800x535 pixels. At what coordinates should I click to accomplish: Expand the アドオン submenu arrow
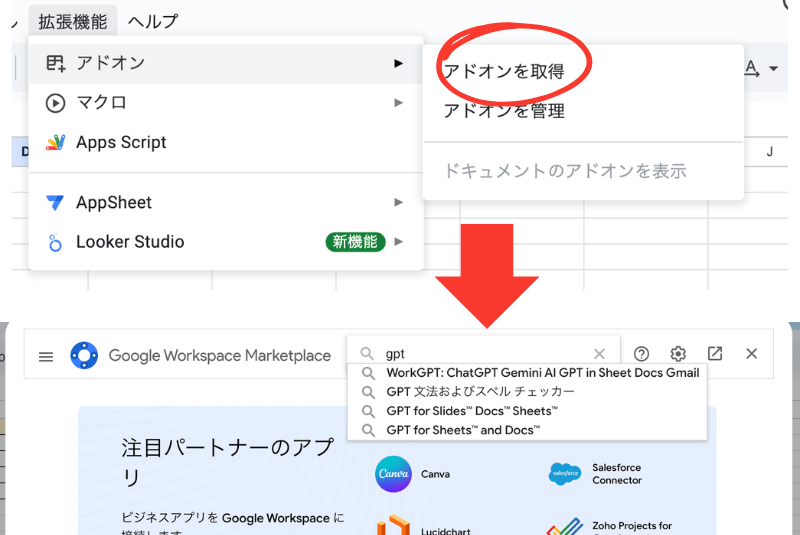tap(398, 63)
